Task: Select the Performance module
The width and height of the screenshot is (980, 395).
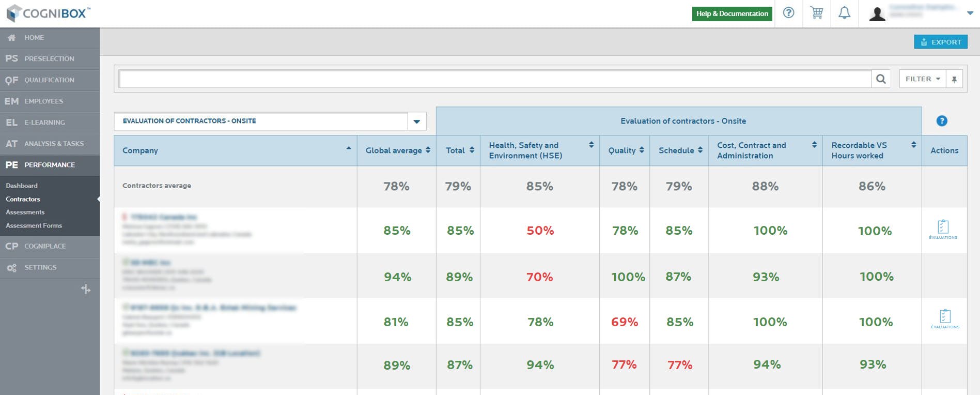Action: [x=50, y=165]
